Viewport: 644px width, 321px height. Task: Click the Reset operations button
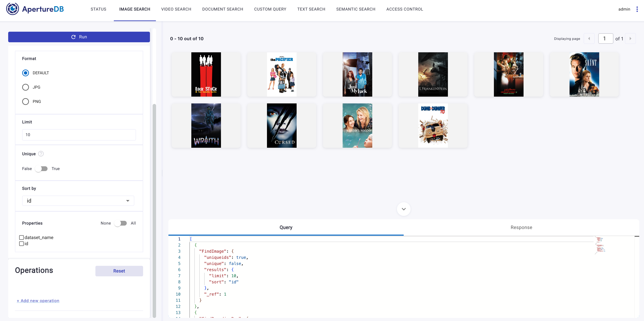coord(119,271)
